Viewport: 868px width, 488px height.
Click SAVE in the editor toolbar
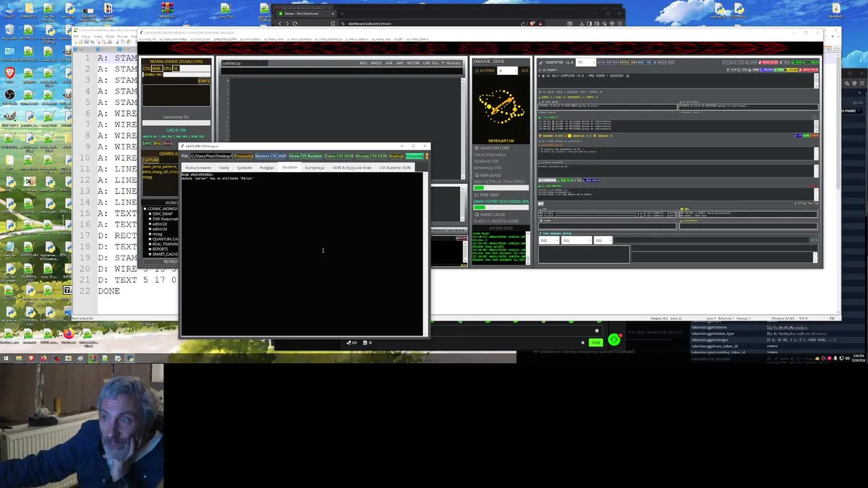click(389, 63)
